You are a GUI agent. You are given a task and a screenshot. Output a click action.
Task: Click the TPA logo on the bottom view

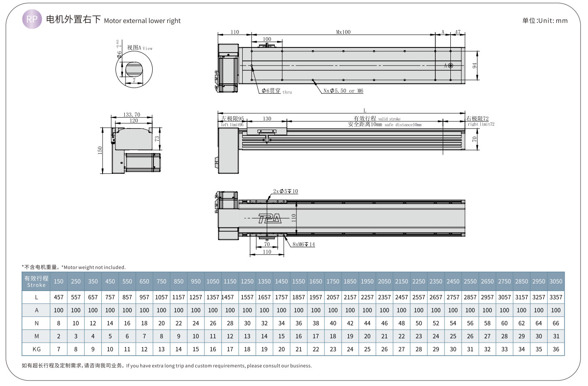[x=270, y=218]
